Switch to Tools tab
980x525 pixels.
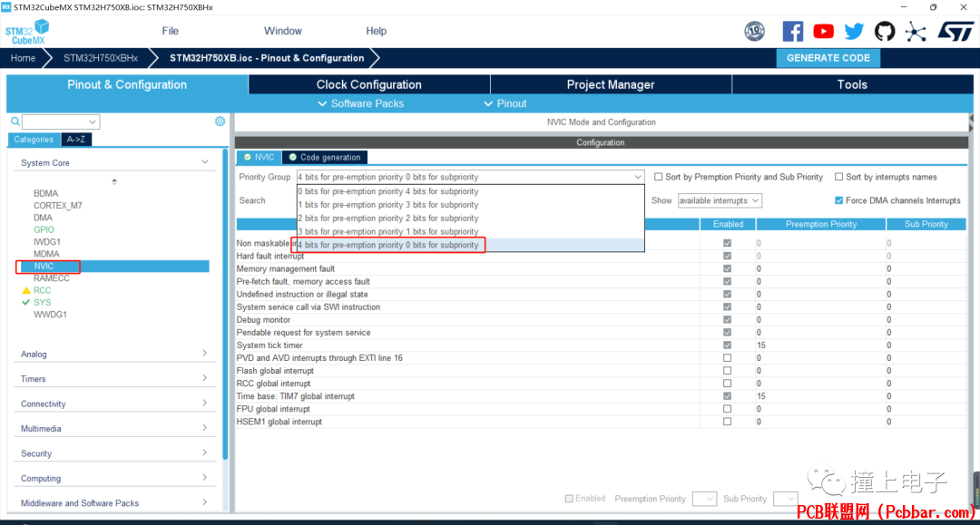[x=852, y=84]
